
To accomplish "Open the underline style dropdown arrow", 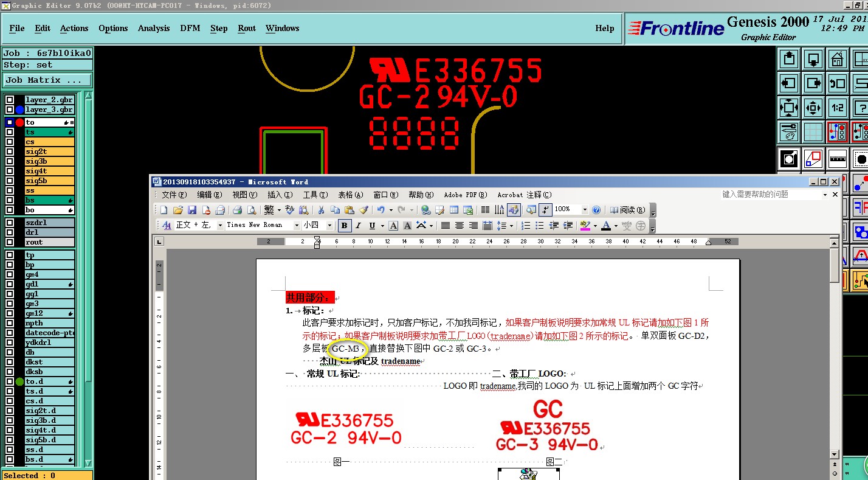I will 382,226.
